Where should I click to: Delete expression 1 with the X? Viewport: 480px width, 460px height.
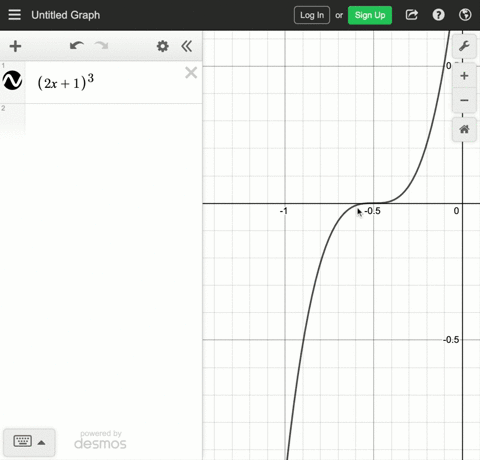tap(191, 73)
